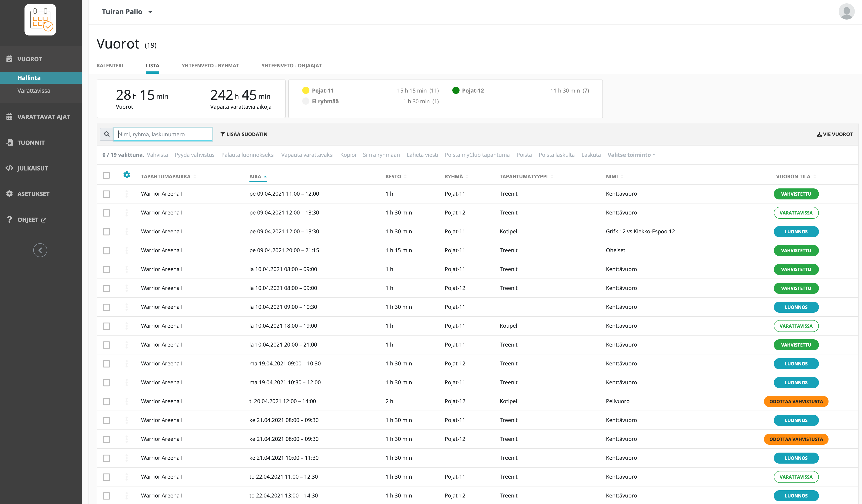
Task: Sort by Tapahtumapaikka column
Action: pyautogui.click(x=168, y=177)
